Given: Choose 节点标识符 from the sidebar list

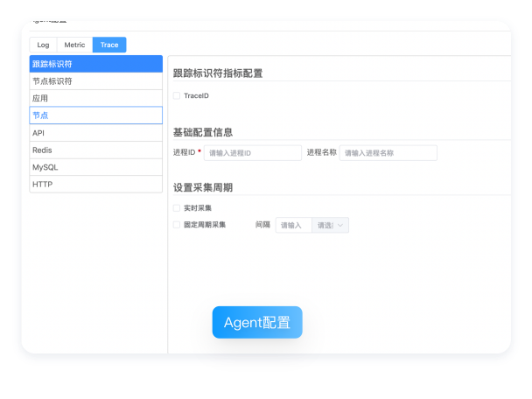Looking at the screenshot, I should pos(95,81).
